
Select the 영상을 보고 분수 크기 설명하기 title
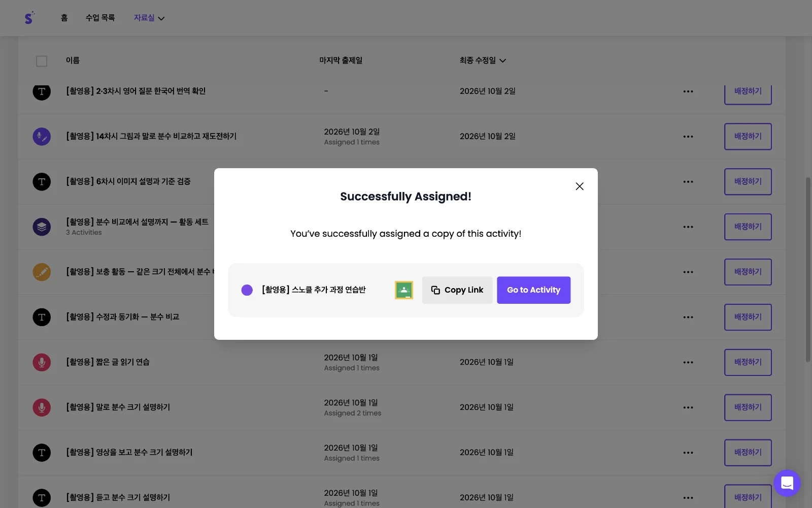click(x=129, y=452)
